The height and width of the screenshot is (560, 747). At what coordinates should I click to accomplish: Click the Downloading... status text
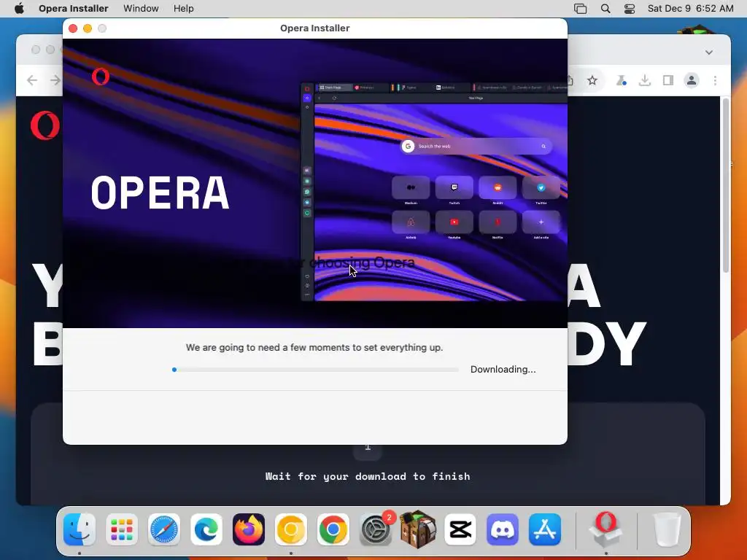(x=503, y=370)
